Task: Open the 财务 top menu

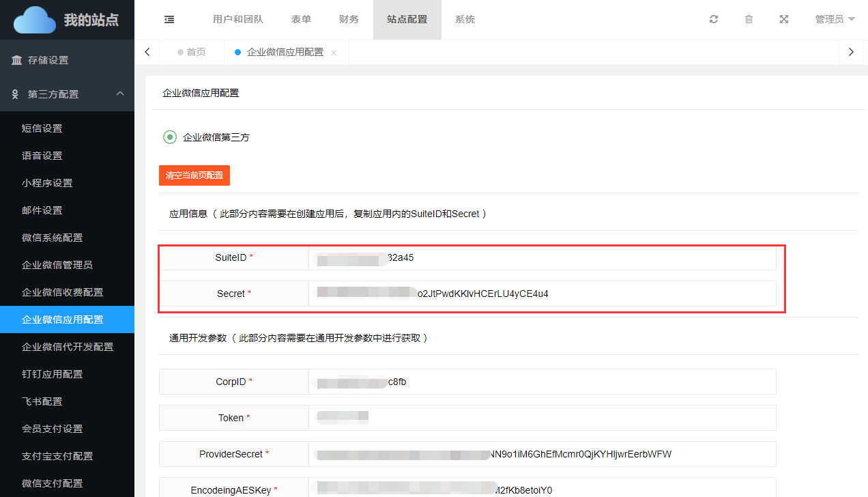Action: pyautogui.click(x=349, y=20)
